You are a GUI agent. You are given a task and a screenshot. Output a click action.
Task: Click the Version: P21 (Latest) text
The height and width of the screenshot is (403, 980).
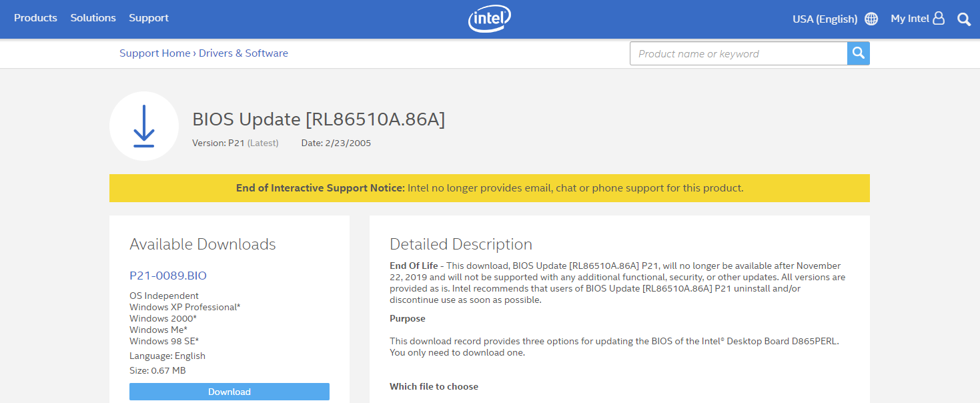[235, 143]
